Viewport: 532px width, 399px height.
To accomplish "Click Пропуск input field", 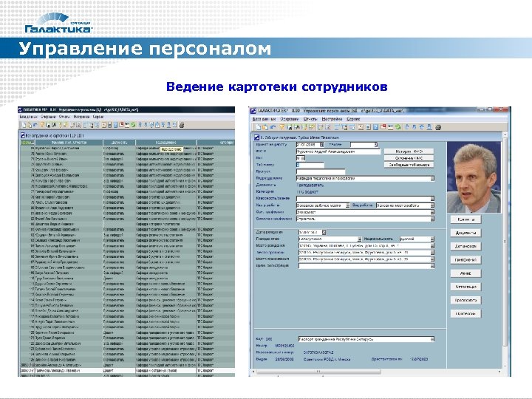I will click(x=321, y=171).
